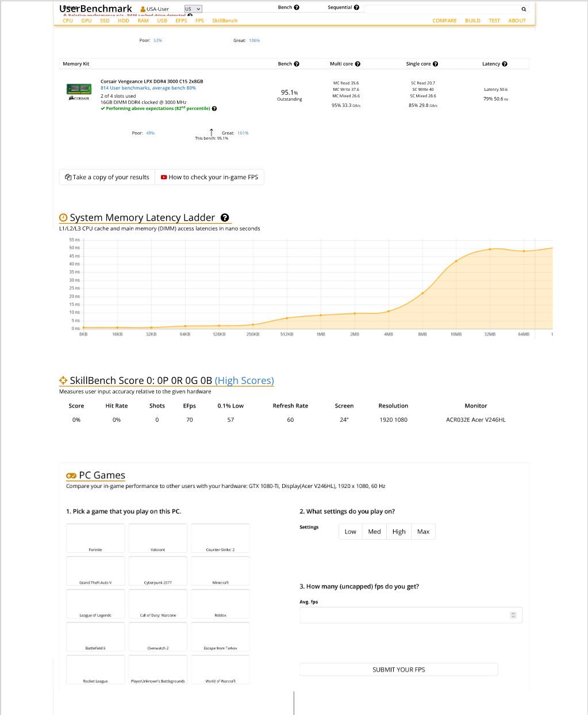Open help icon beside top Bench label
The image size is (588, 715).
[x=297, y=7]
